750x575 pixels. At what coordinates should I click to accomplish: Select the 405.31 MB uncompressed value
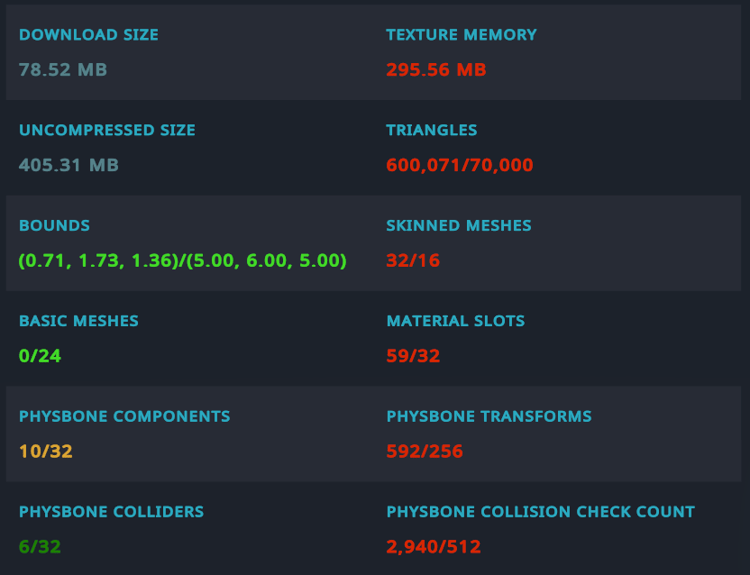pos(69,165)
